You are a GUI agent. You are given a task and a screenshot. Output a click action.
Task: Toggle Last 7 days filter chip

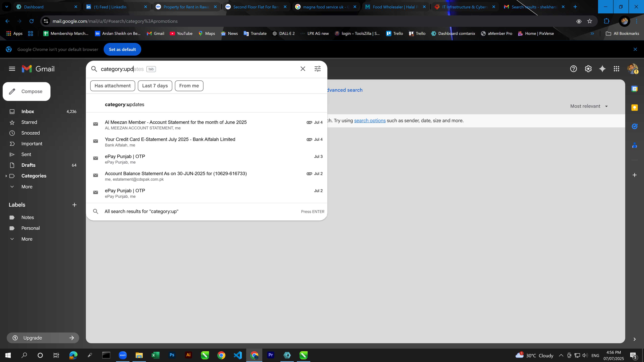click(155, 86)
